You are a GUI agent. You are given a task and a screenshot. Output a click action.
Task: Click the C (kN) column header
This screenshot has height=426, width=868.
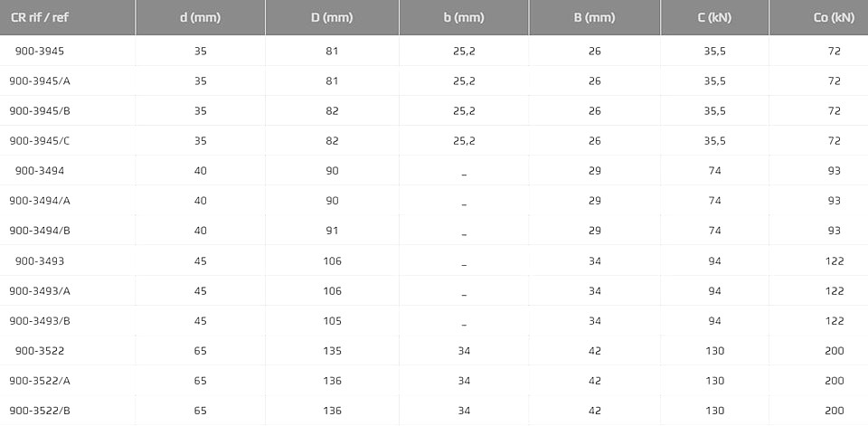(x=714, y=17)
